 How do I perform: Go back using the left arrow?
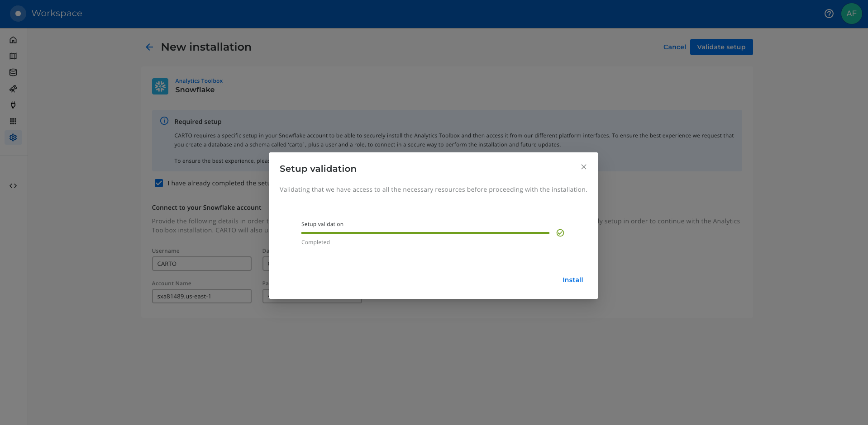pos(149,47)
